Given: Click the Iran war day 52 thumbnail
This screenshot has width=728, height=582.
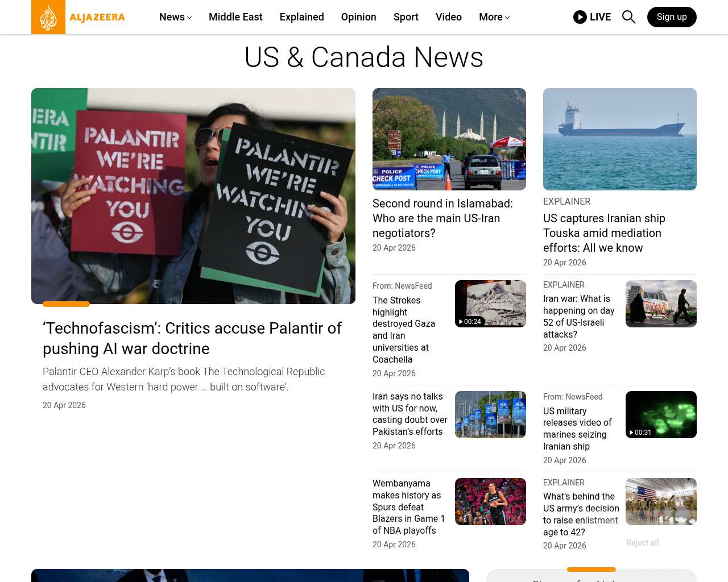Looking at the screenshot, I should tap(661, 304).
